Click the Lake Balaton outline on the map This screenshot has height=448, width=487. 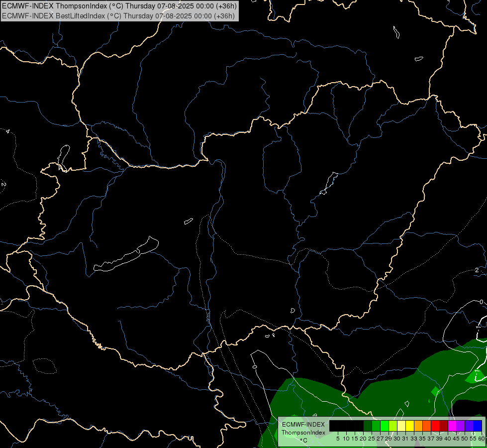click(x=126, y=255)
